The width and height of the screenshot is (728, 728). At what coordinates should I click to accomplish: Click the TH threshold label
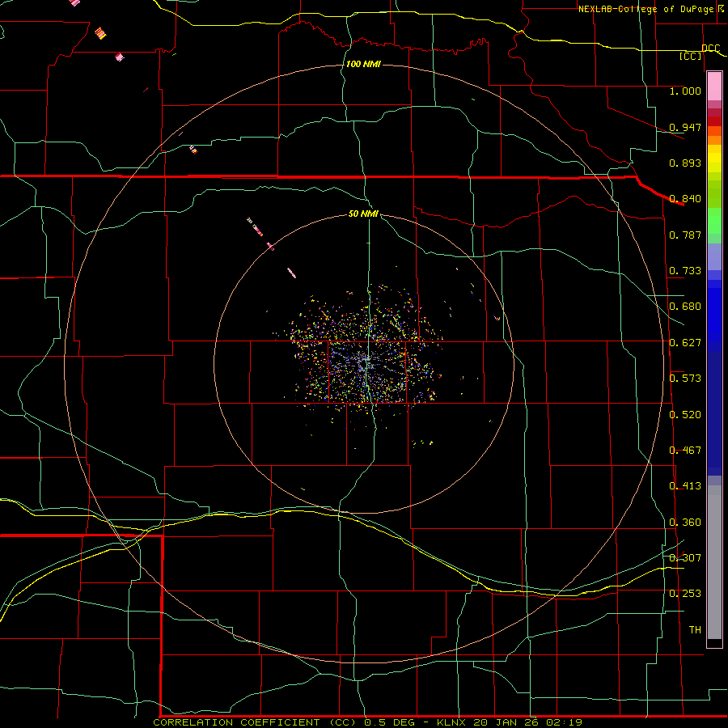pyautogui.click(x=695, y=629)
